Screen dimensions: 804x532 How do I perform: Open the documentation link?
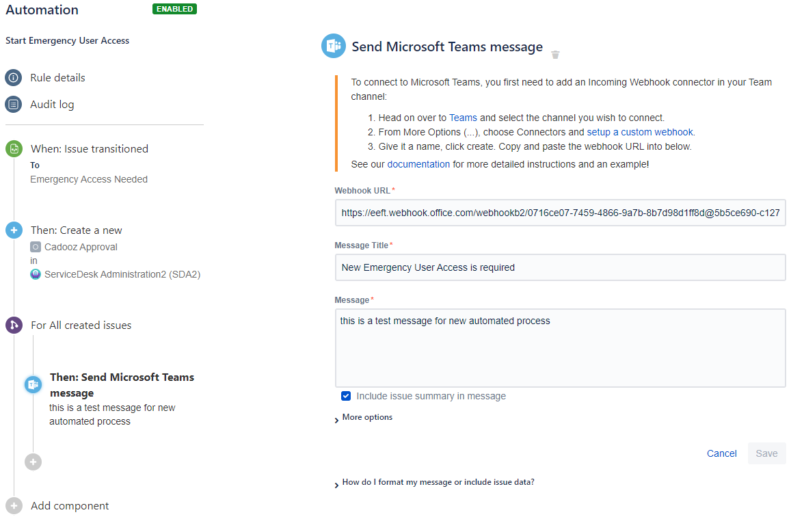(418, 164)
